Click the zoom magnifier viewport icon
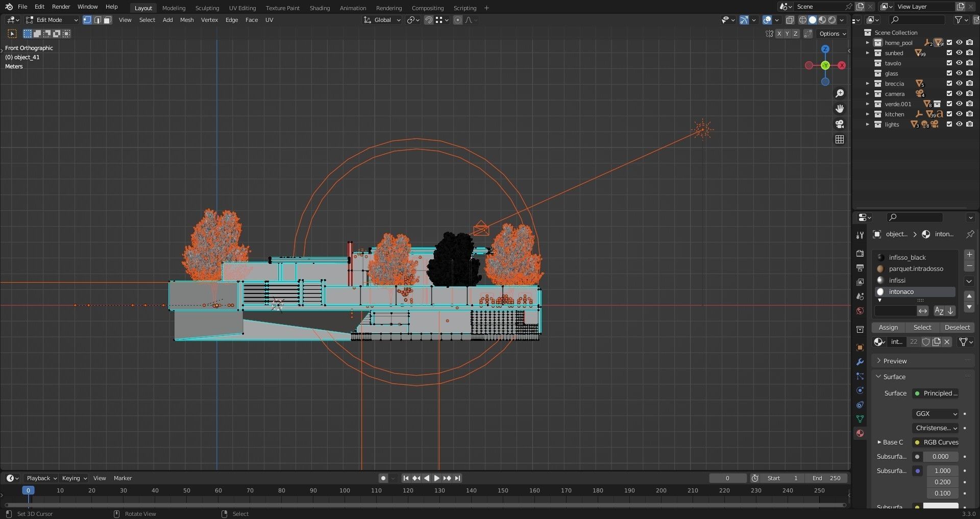This screenshot has height=519, width=980. (x=840, y=93)
